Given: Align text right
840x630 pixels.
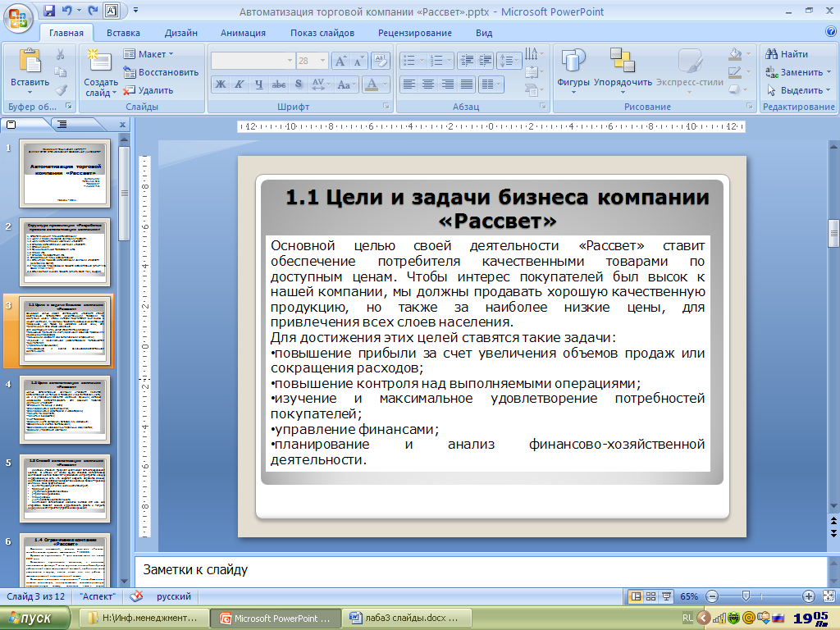Looking at the screenshot, I should pos(447,84).
